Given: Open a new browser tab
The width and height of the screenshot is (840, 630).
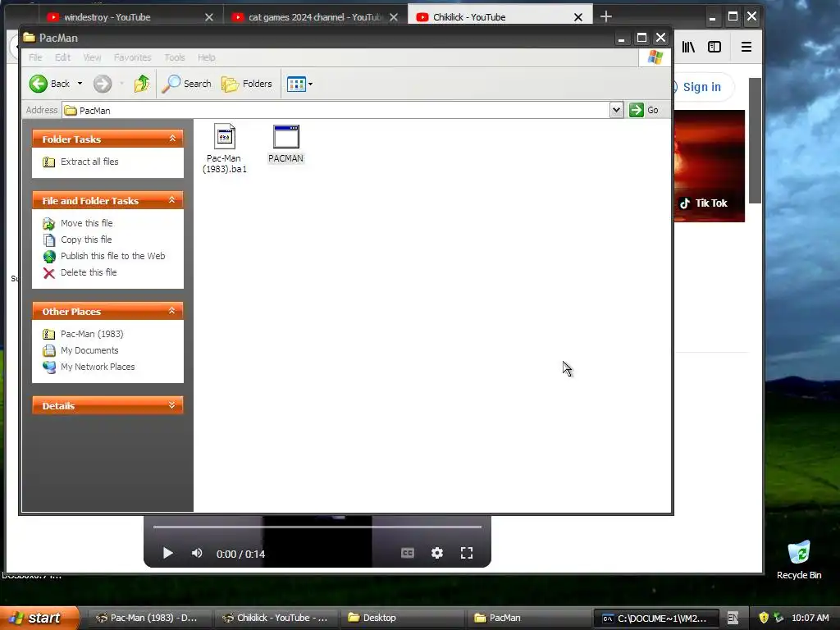Looking at the screenshot, I should click(606, 16).
